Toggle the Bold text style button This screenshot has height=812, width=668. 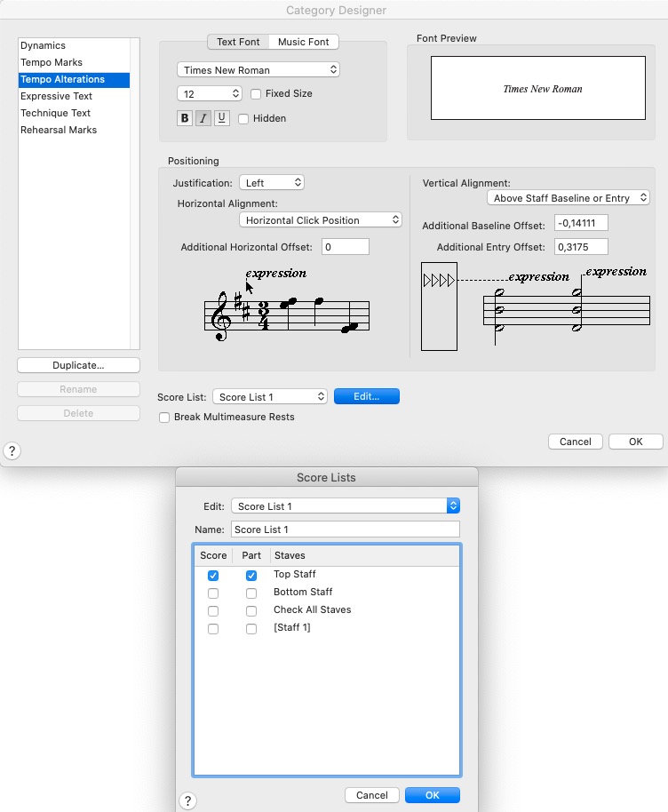click(185, 118)
